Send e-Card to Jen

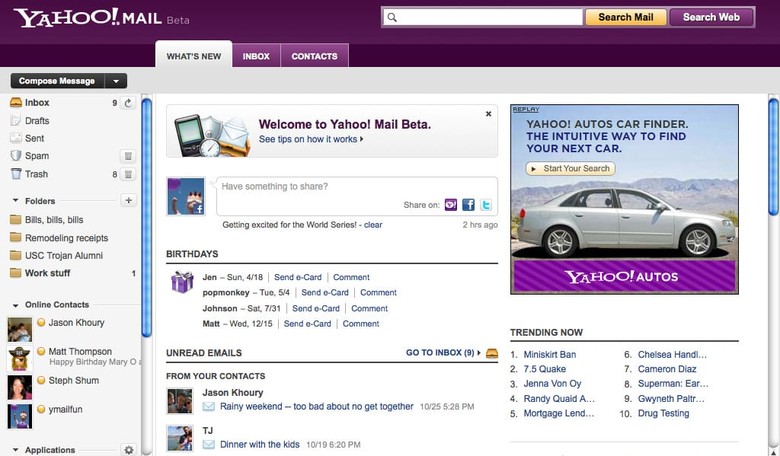[298, 277]
